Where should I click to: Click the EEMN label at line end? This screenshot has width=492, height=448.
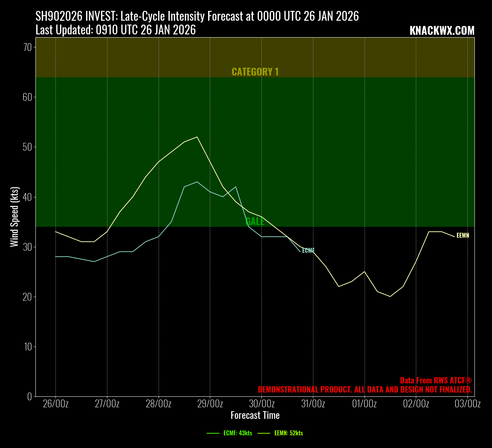click(x=463, y=236)
